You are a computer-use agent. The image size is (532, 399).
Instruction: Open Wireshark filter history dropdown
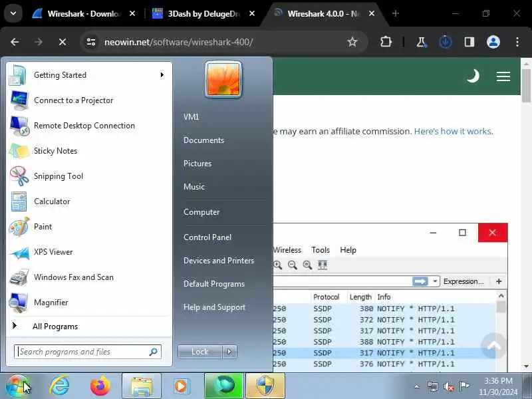435,281
